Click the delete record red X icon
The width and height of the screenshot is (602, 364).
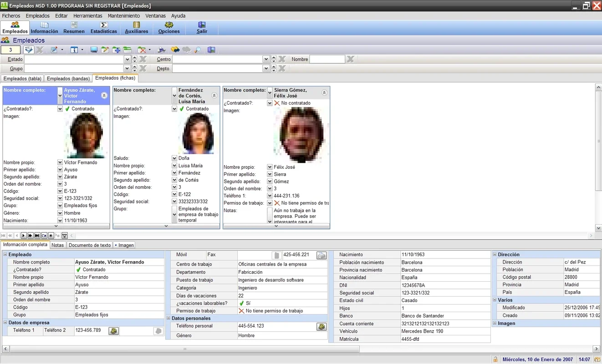(142, 50)
